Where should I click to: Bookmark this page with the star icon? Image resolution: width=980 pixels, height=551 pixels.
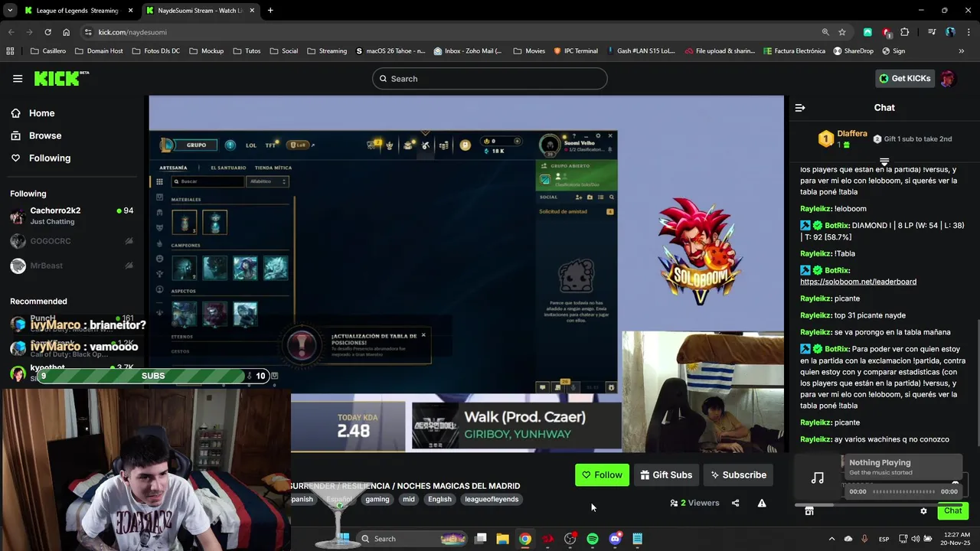pyautogui.click(x=842, y=32)
